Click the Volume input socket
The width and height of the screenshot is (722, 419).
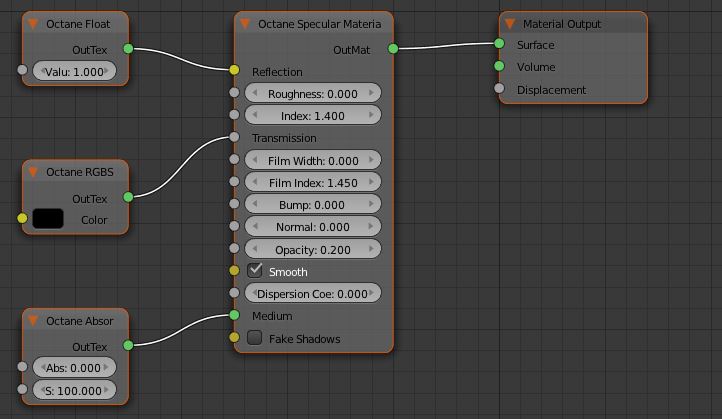(499, 66)
